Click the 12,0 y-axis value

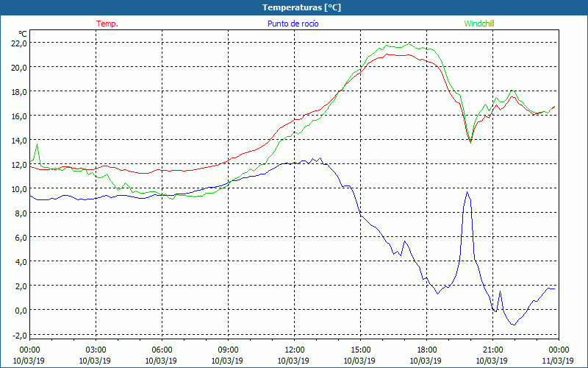pyautogui.click(x=19, y=164)
